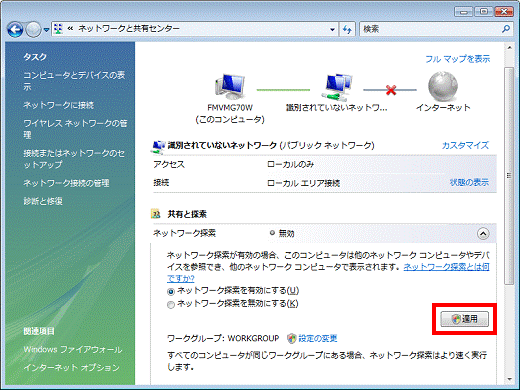Minimize the window
The height and width of the screenshot is (390, 520).
point(464,12)
